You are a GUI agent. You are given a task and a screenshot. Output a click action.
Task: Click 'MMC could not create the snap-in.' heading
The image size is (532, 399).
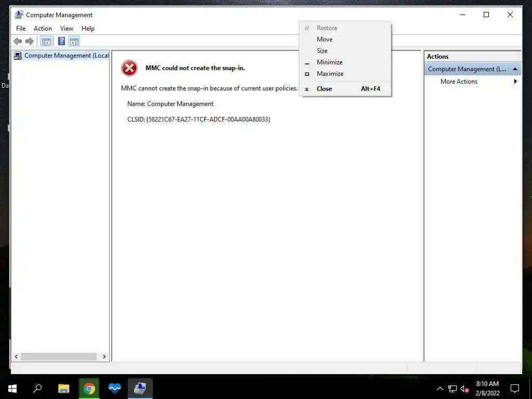coord(195,68)
